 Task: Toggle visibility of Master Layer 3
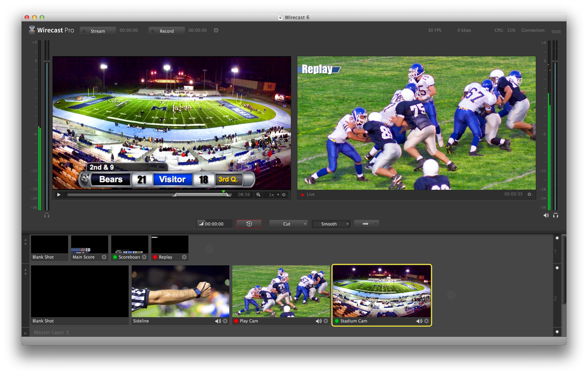click(x=557, y=332)
